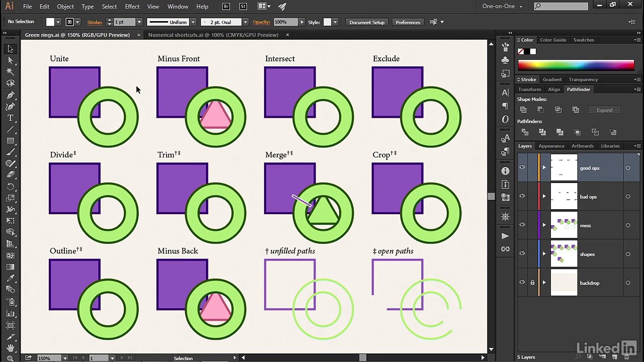The image size is (644, 362).
Task: Click the Minus Back pathfinder icon
Action: 613,132
